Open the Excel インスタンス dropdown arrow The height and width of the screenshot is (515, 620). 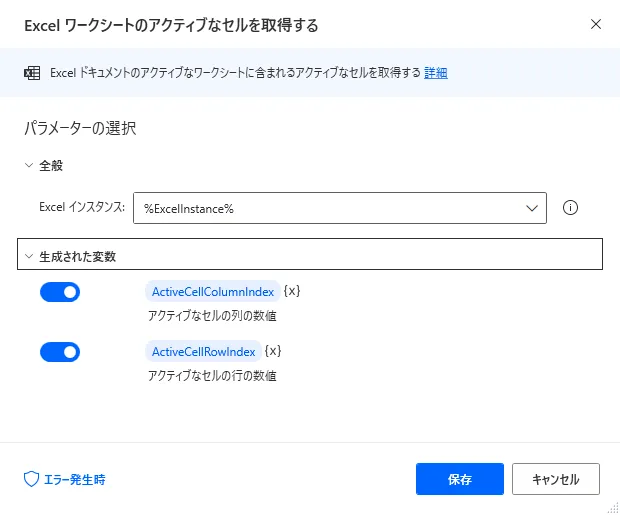530,208
